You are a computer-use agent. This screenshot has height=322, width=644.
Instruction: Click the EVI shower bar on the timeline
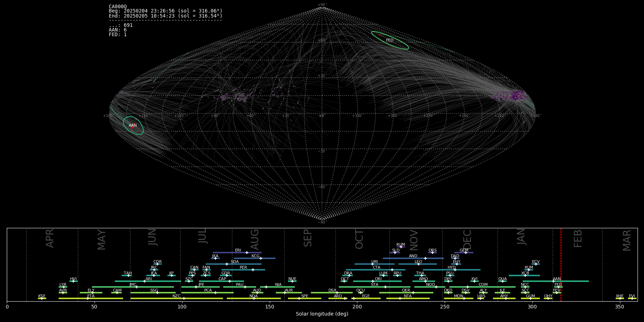click(632, 298)
